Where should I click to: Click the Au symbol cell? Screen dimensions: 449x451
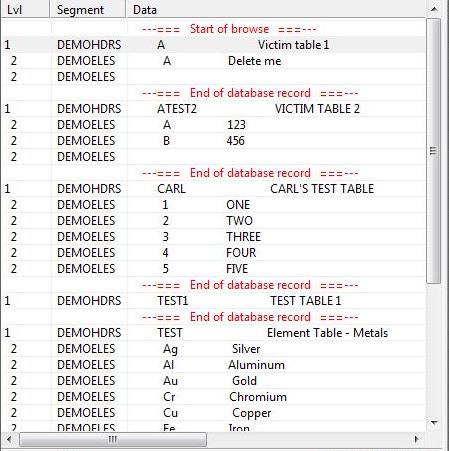170,381
